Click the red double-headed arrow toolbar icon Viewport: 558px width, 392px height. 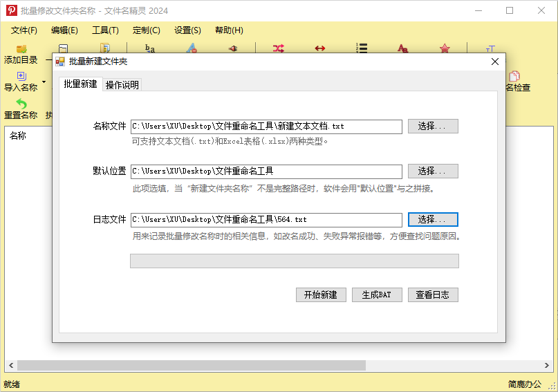(x=320, y=48)
